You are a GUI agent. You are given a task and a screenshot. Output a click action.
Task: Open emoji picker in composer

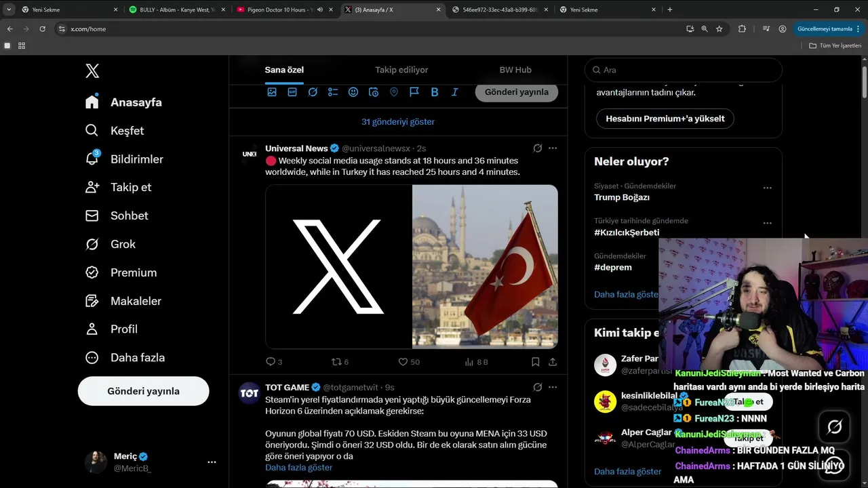point(353,92)
